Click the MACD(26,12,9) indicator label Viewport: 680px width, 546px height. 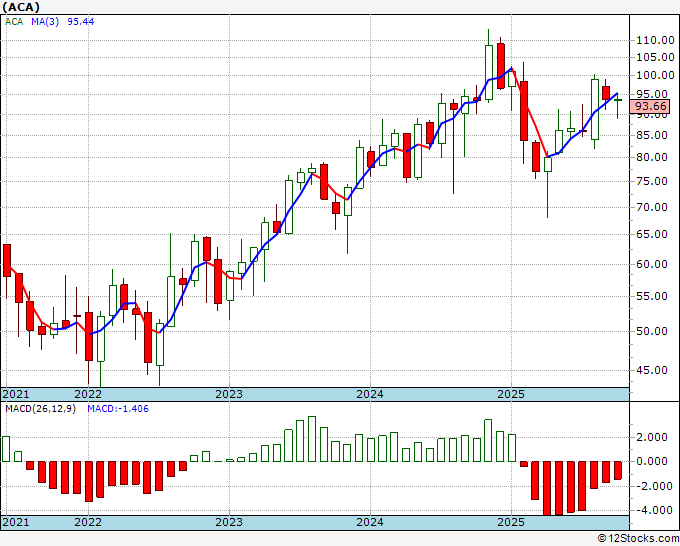pos(40,409)
